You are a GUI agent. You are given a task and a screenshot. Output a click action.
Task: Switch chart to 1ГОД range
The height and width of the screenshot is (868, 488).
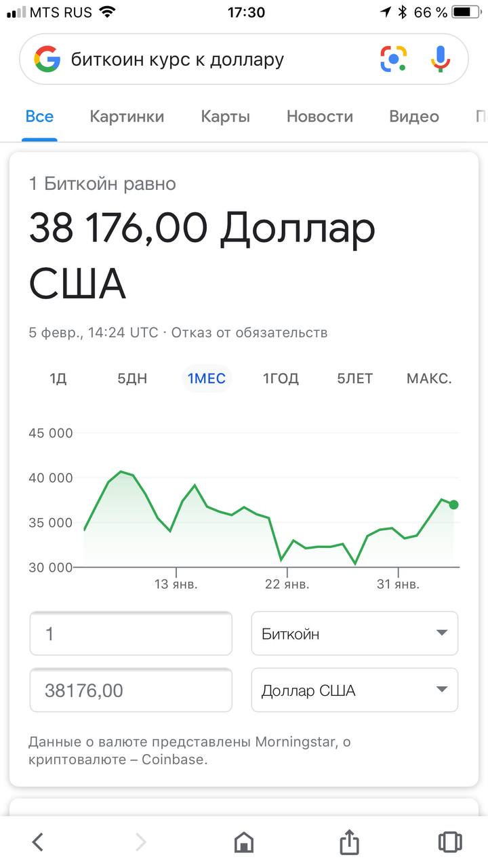click(x=281, y=378)
